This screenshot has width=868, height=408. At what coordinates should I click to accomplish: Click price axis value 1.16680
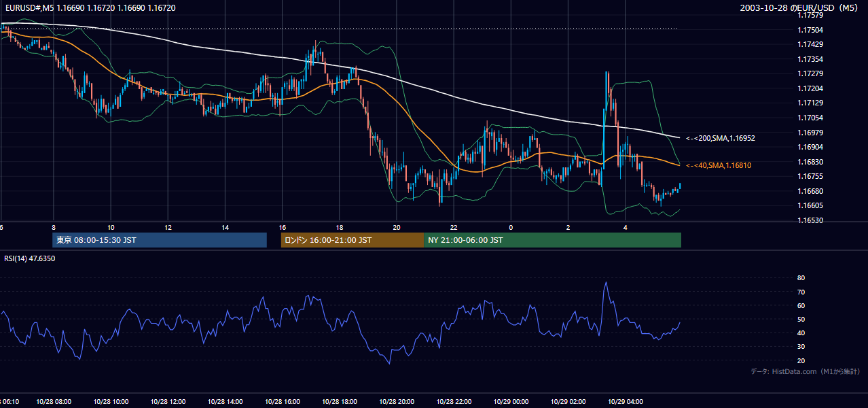pos(810,191)
